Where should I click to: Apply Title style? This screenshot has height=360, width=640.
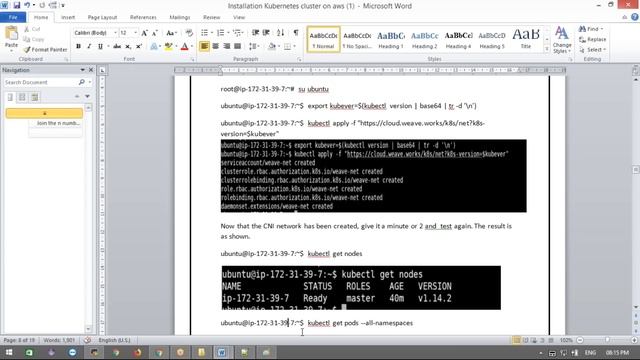pos(526,40)
